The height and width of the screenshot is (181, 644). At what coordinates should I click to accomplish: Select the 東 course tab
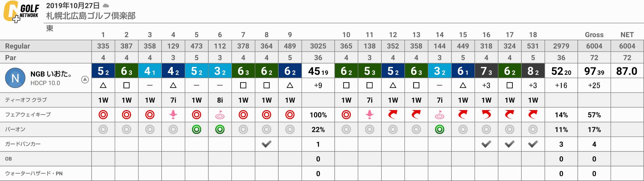click(50, 29)
